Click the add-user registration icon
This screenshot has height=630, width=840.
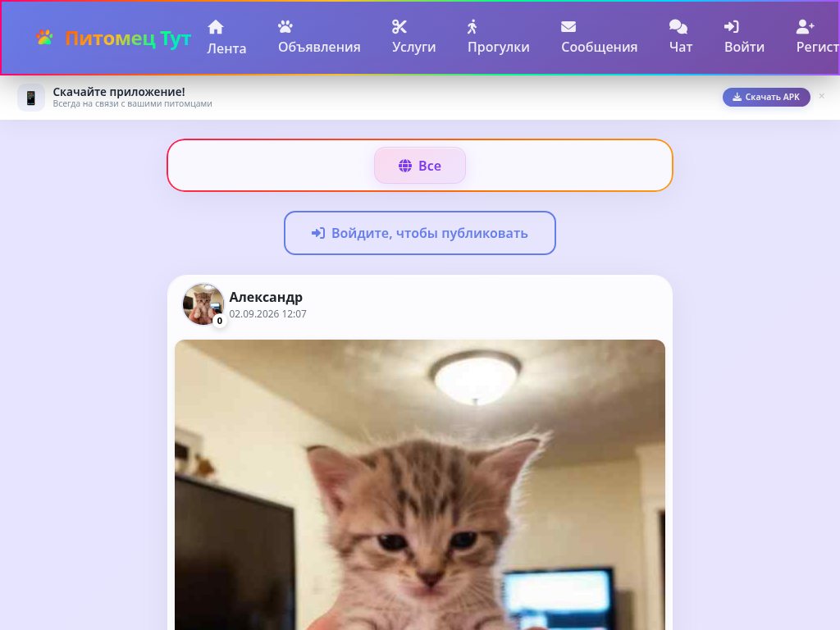806,26
